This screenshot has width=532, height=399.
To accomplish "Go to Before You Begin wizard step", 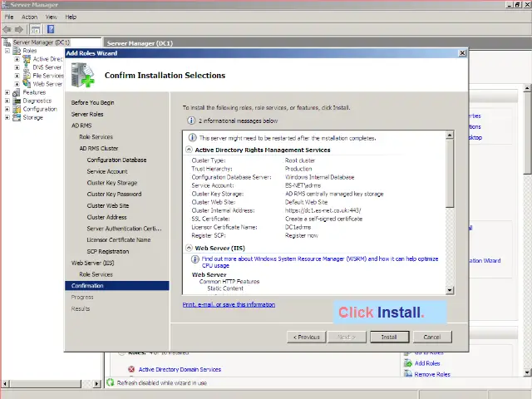I will pos(92,102).
